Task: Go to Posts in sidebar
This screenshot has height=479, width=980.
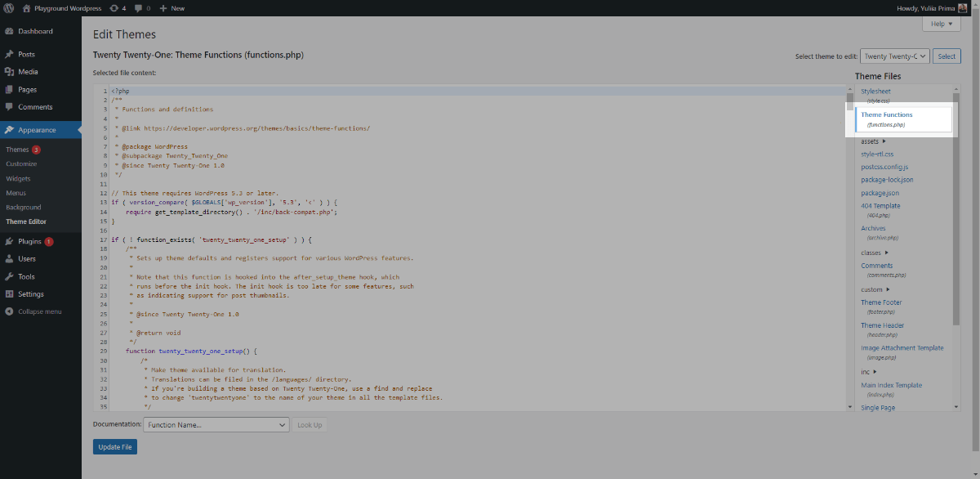Action: (26, 54)
